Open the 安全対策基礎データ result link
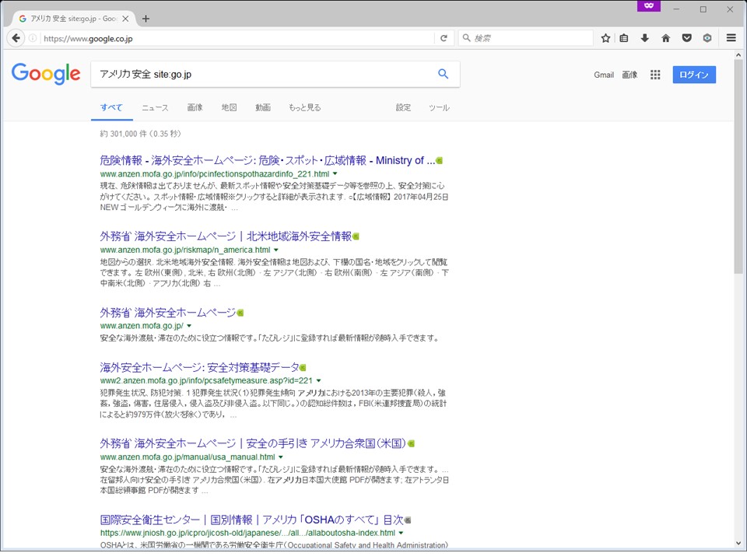 [200, 367]
